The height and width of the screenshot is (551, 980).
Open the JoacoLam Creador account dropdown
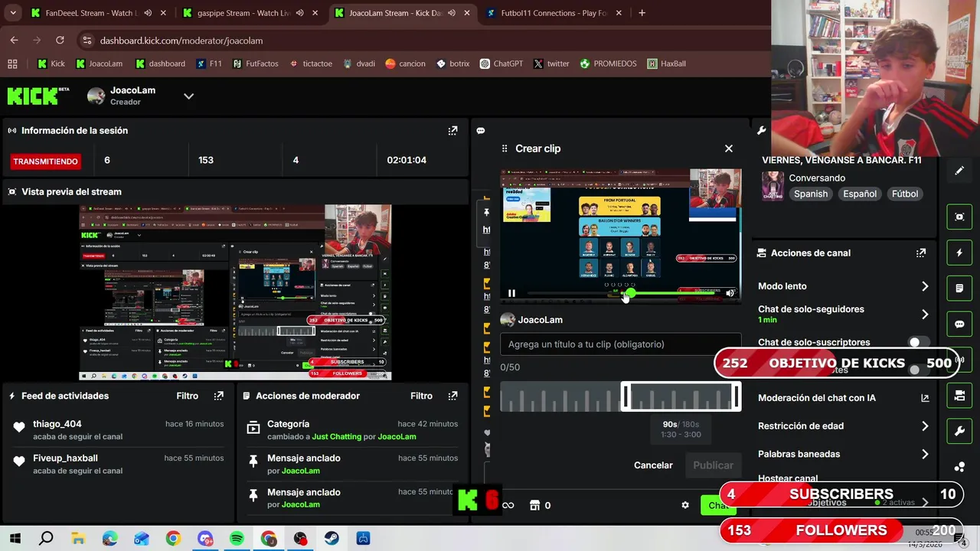pos(188,96)
